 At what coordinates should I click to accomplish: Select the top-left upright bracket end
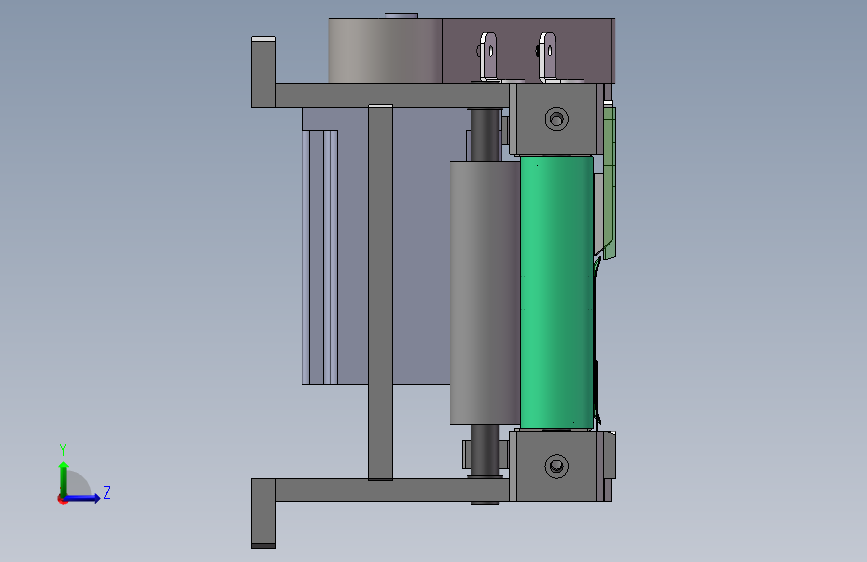tap(263, 72)
